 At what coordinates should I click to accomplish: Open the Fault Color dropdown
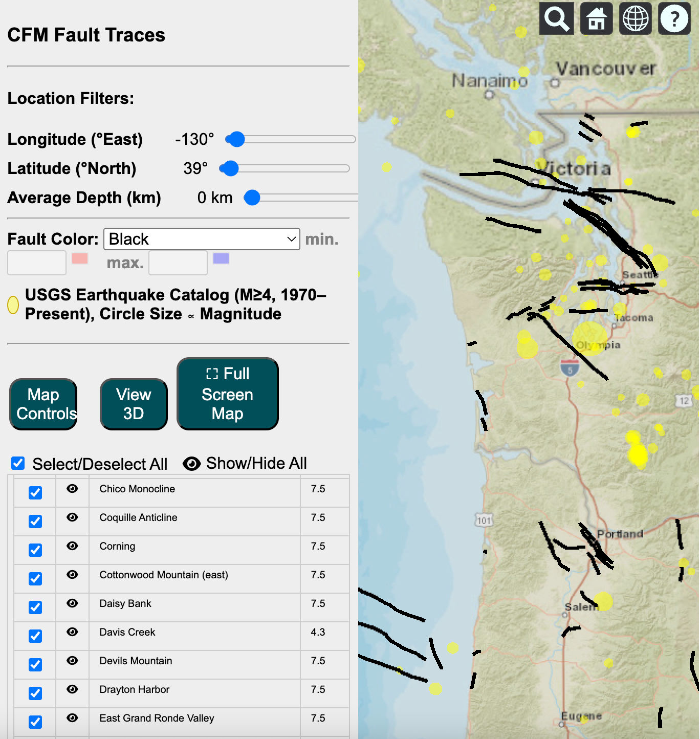click(x=202, y=239)
